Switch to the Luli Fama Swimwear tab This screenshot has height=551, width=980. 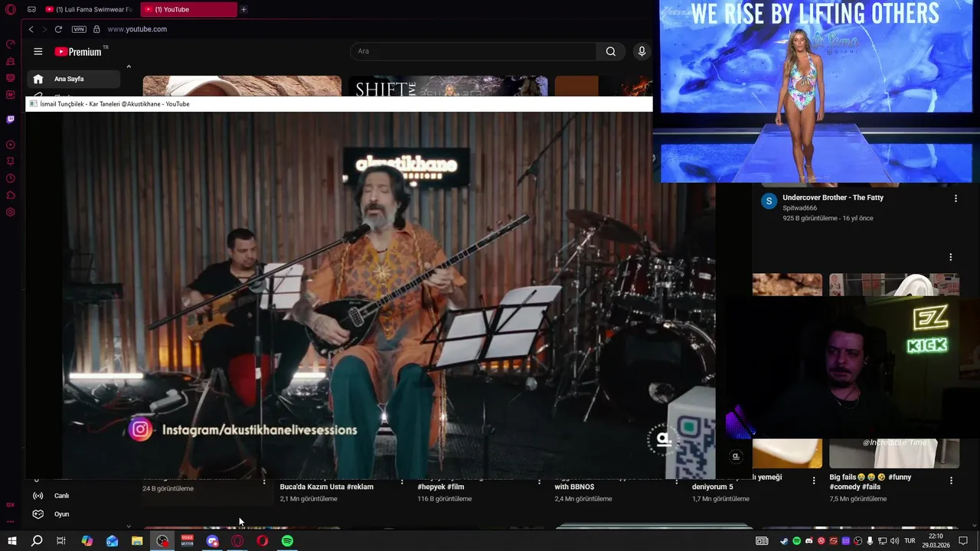coord(89,9)
